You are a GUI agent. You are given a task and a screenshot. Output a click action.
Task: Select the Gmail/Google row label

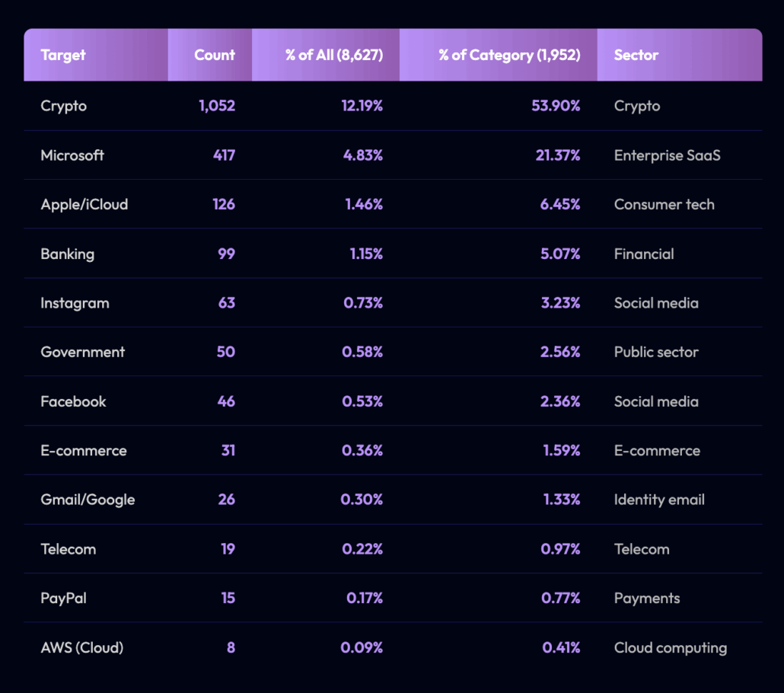[88, 500]
